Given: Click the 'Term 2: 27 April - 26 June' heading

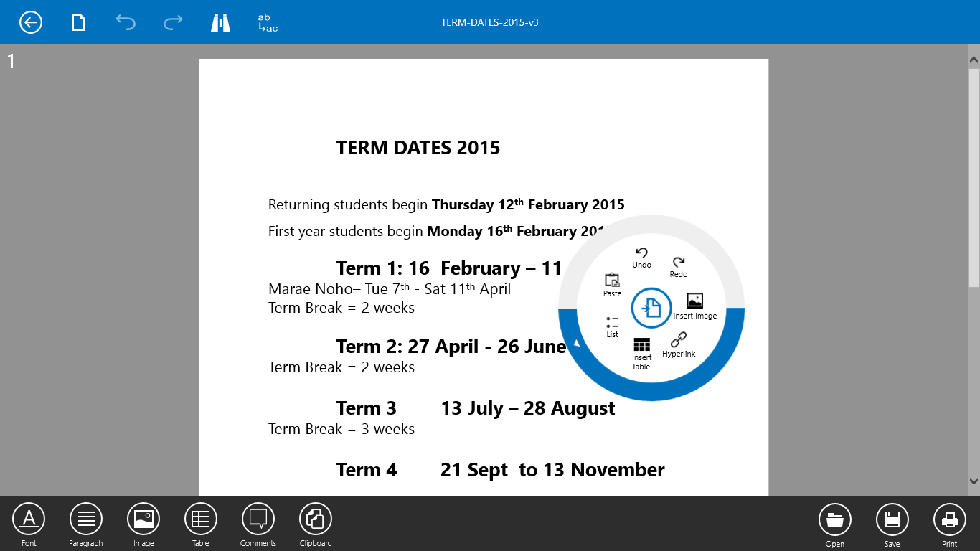Looking at the screenshot, I should point(451,347).
